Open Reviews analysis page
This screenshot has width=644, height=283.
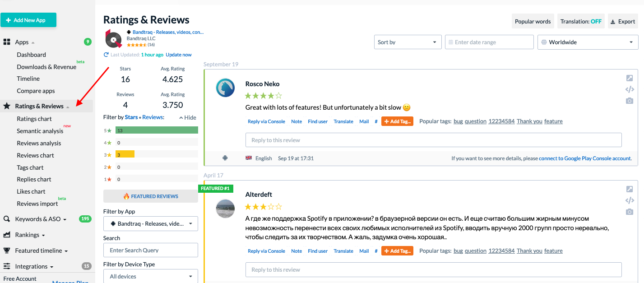[x=39, y=143]
